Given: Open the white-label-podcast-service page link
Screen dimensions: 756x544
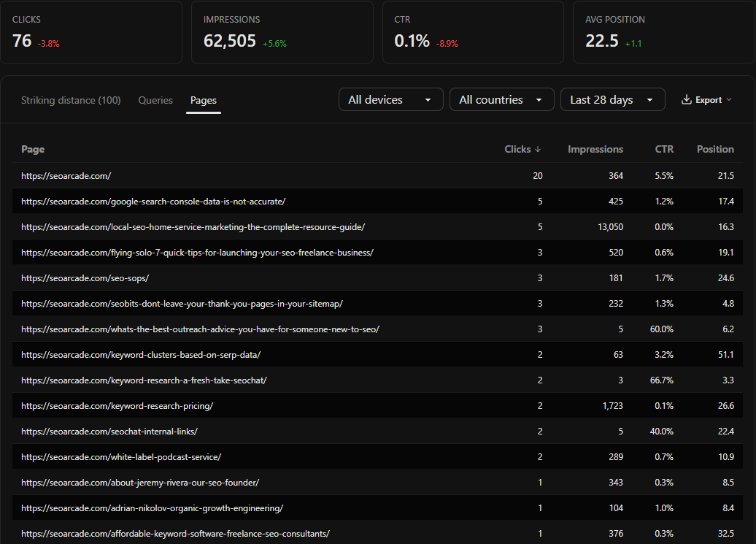Looking at the screenshot, I should pyautogui.click(x=121, y=457).
